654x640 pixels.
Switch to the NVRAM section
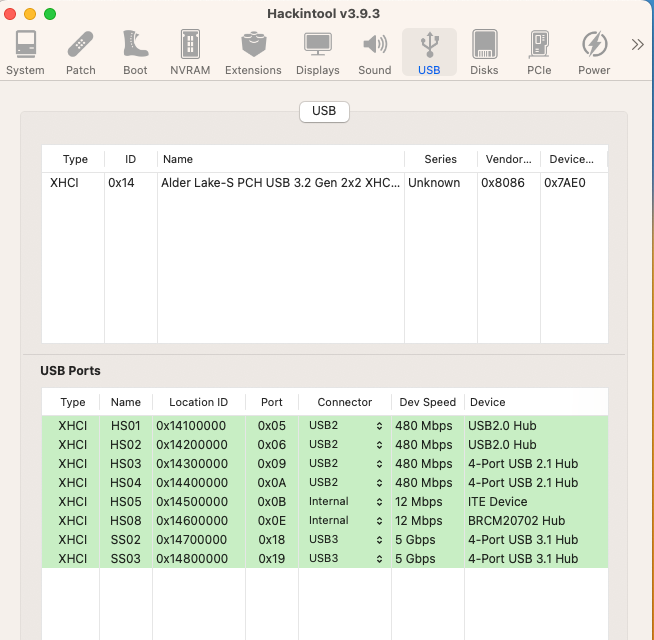click(189, 52)
